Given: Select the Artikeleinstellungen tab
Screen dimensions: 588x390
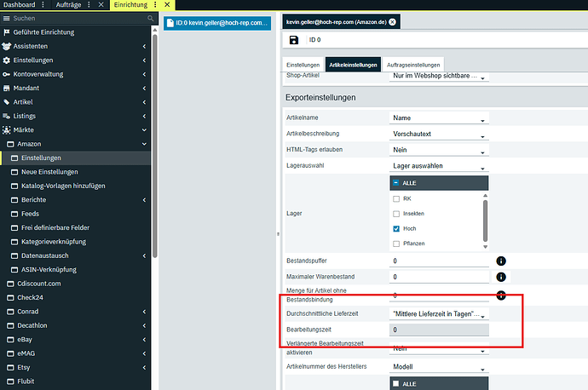Looking at the screenshot, I should pos(353,65).
